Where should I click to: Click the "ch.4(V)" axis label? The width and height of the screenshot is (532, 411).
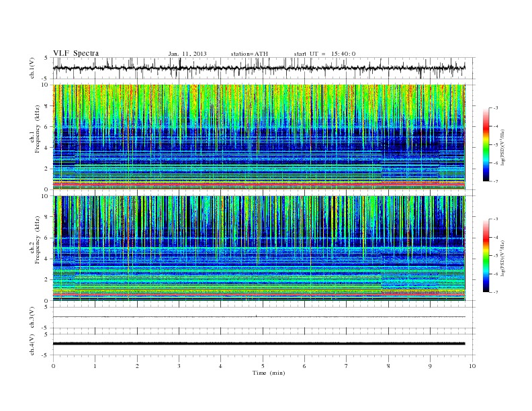click(32, 345)
